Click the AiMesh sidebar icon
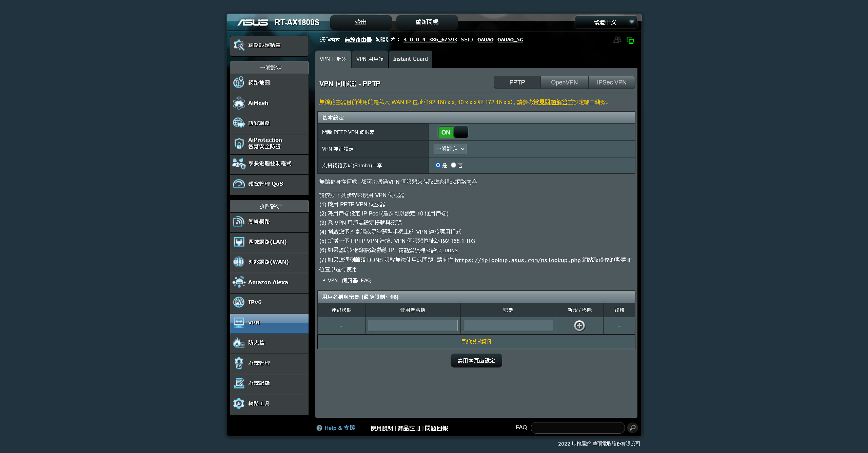Image resolution: width=868 pixels, height=453 pixels. pos(239,103)
